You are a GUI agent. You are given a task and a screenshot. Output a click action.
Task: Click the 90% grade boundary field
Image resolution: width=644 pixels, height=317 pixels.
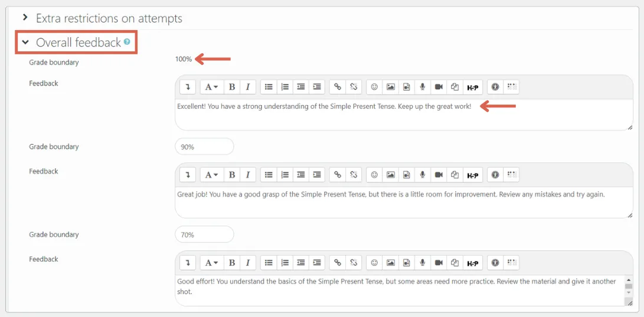click(204, 146)
